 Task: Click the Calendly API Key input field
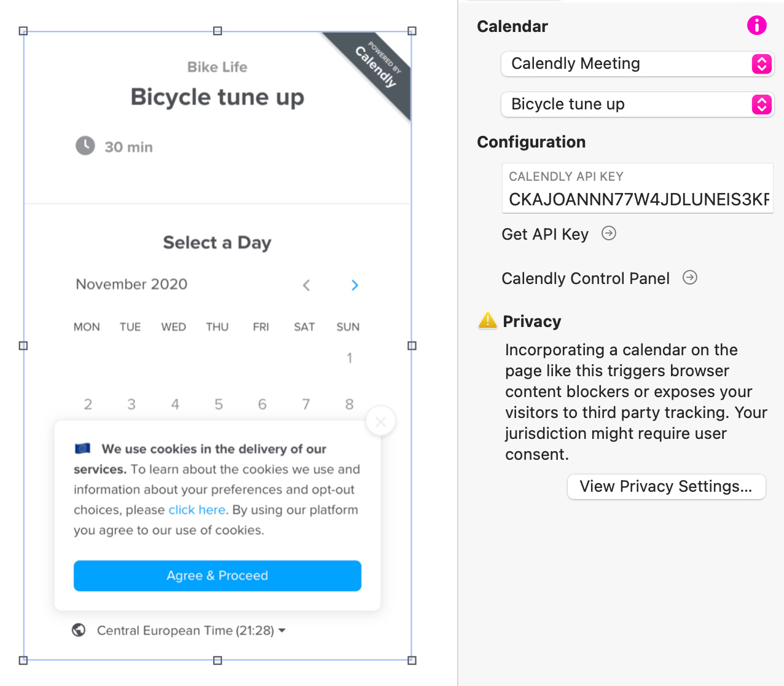(x=638, y=199)
